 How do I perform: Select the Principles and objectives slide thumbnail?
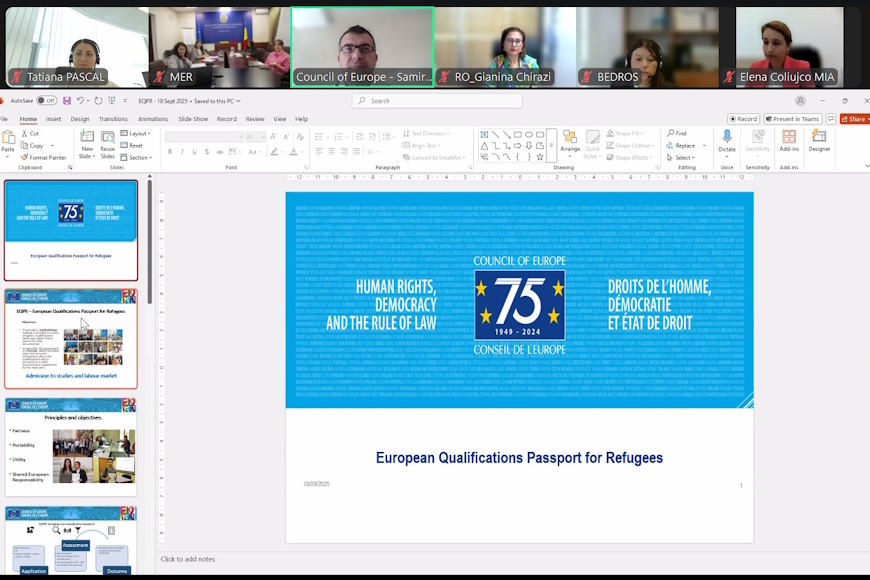tap(71, 446)
